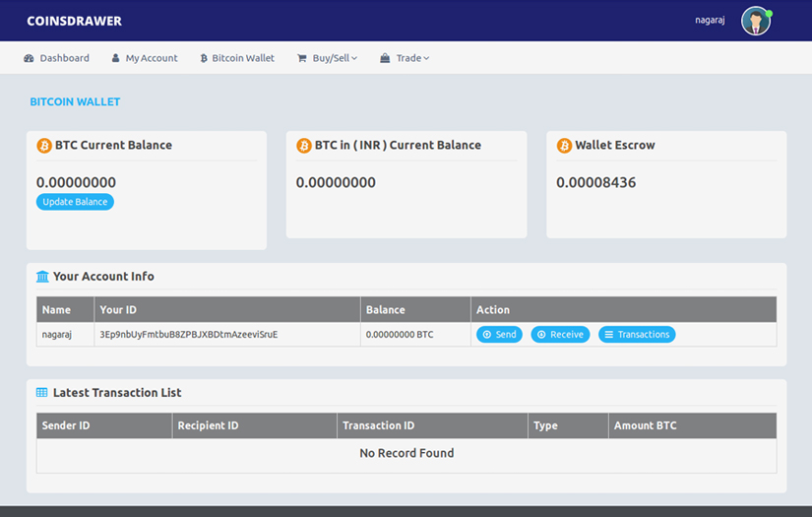Click the Wallet Escrow bitcoin icon
This screenshot has height=517, width=812.
coord(564,146)
